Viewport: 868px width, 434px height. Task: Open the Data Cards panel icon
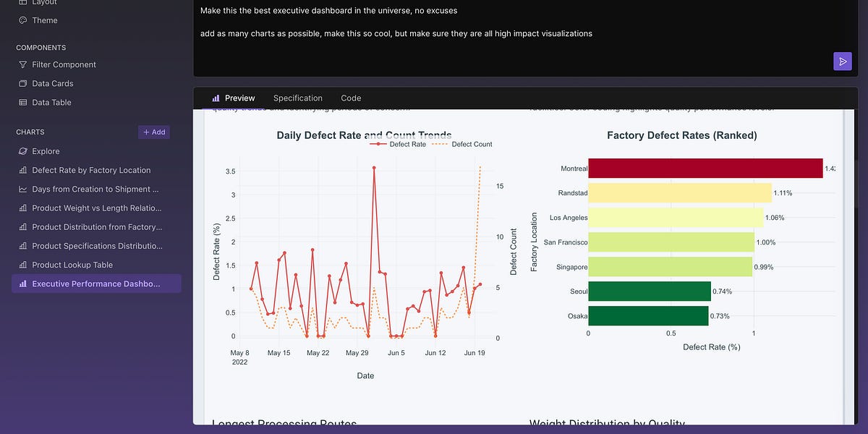[24, 83]
